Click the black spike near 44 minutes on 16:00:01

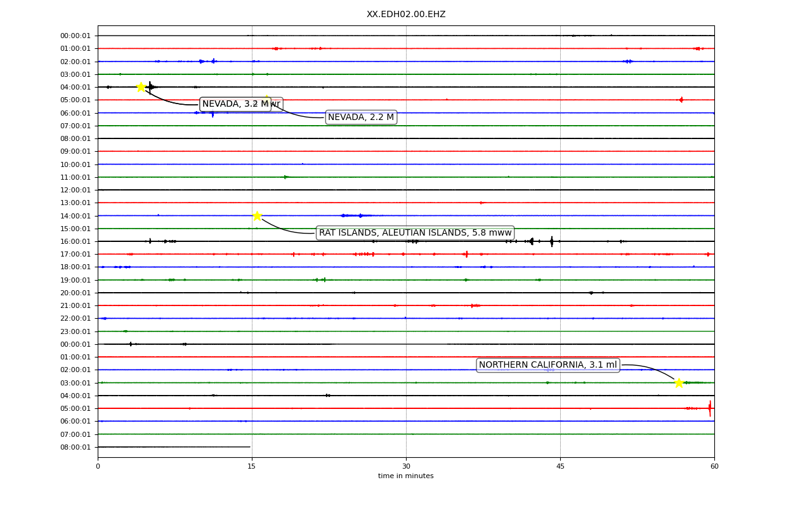point(551,241)
